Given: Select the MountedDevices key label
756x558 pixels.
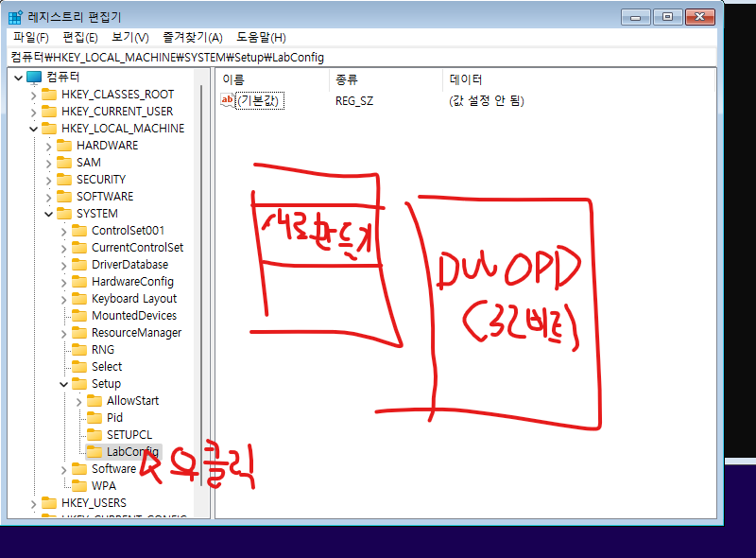Looking at the screenshot, I should coord(134,316).
